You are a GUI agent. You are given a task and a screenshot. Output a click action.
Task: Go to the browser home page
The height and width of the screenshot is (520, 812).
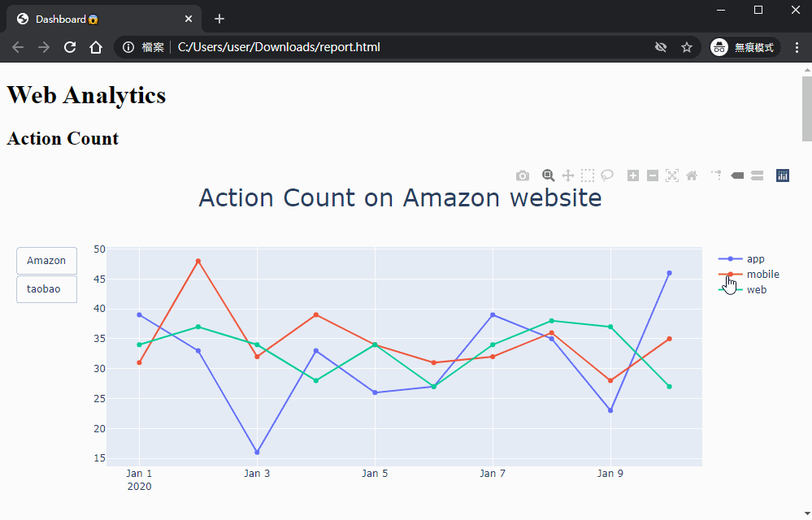pos(96,48)
